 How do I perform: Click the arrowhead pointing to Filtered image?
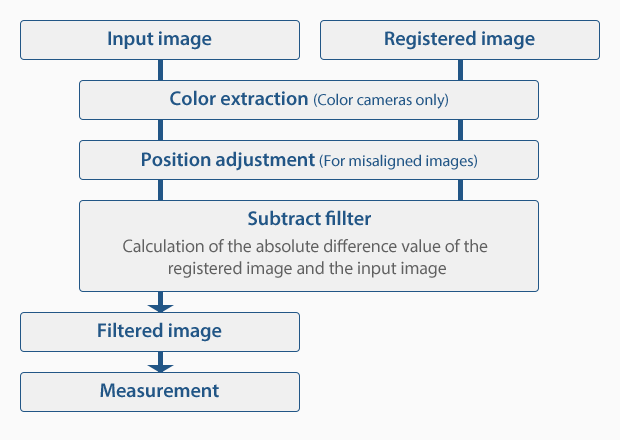(160, 308)
